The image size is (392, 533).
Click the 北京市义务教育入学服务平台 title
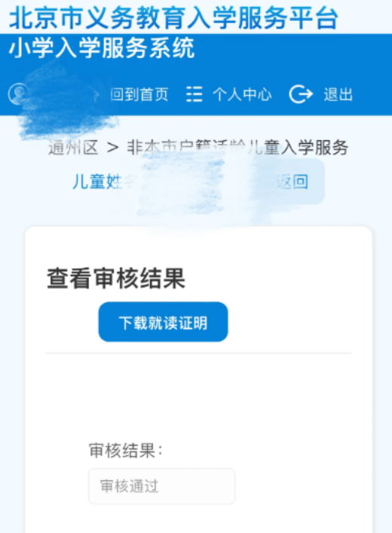pyautogui.click(x=173, y=17)
